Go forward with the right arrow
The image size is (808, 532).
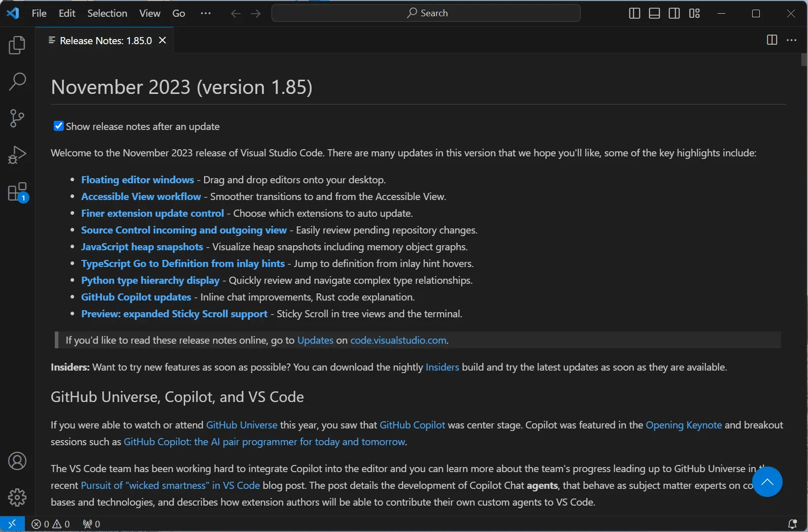256,14
